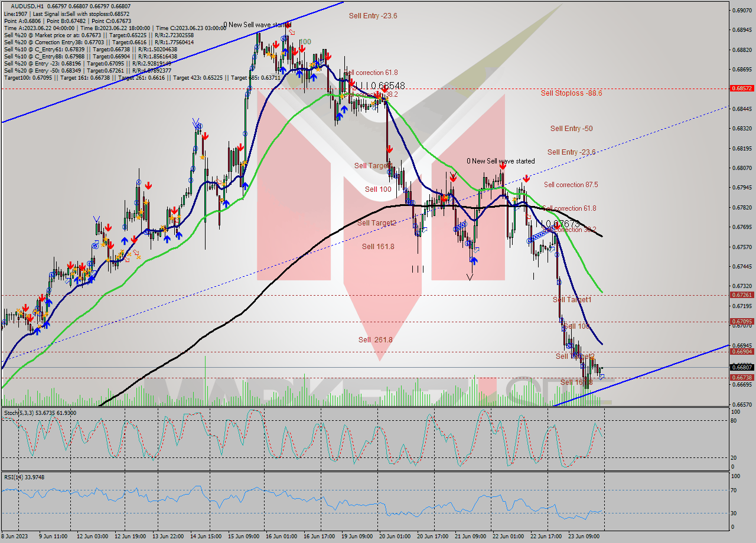This screenshot has width=756, height=543.
Task: Select the 'Sell 261.8' Fibonacci label
Action: tap(375, 340)
